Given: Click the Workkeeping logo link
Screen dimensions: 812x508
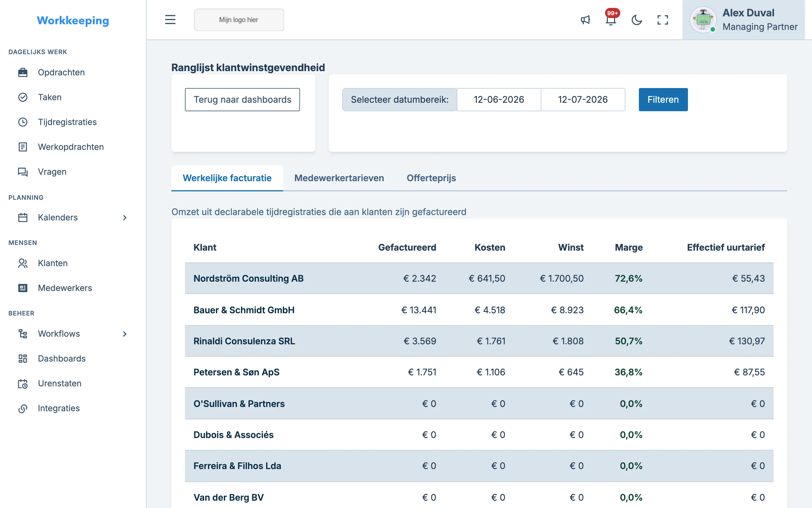Looking at the screenshot, I should pyautogui.click(x=73, y=21).
